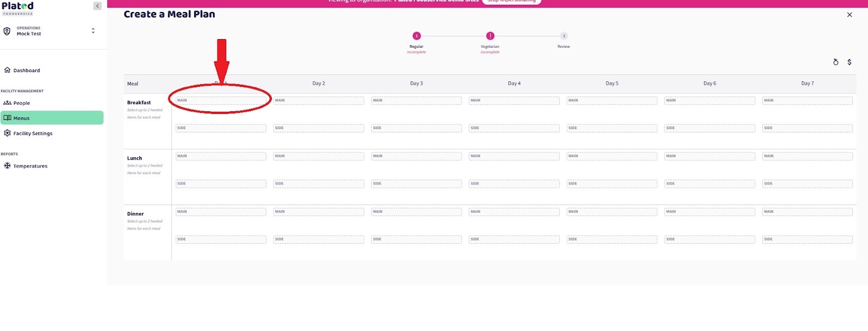868x331 pixels.
Task: Click the Breakfast MAIN slot for Day 1
Action: pyautogui.click(x=221, y=100)
